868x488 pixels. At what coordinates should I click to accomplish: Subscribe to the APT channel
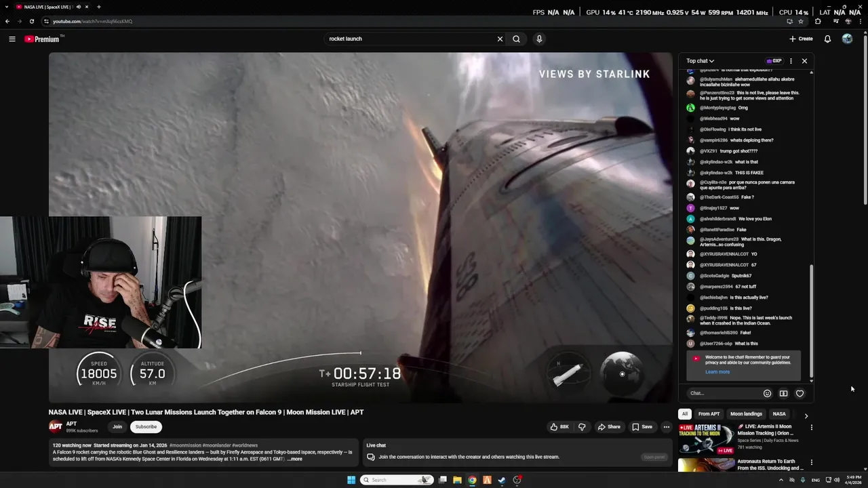(146, 427)
